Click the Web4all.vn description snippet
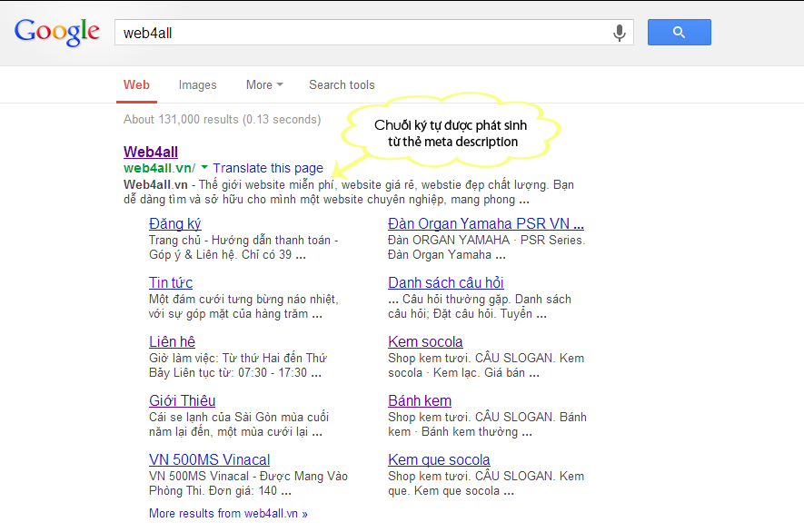The width and height of the screenshot is (804, 532). tap(349, 192)
